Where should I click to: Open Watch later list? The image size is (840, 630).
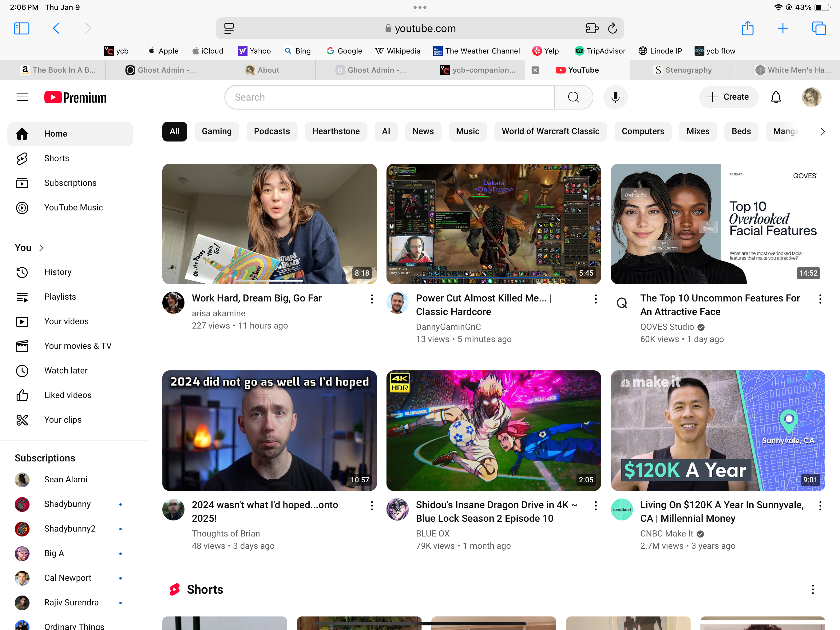click(70, 371)
